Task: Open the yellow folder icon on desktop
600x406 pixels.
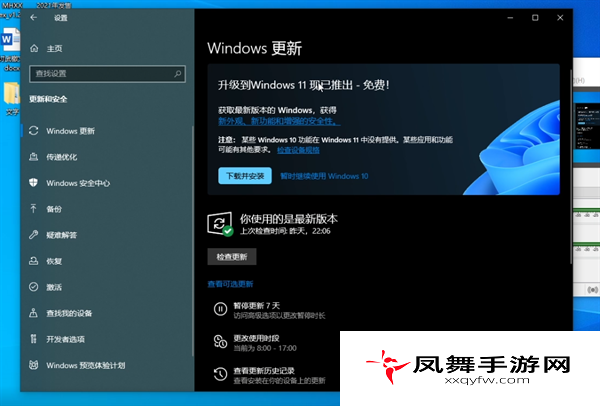Action: (11, 93)
